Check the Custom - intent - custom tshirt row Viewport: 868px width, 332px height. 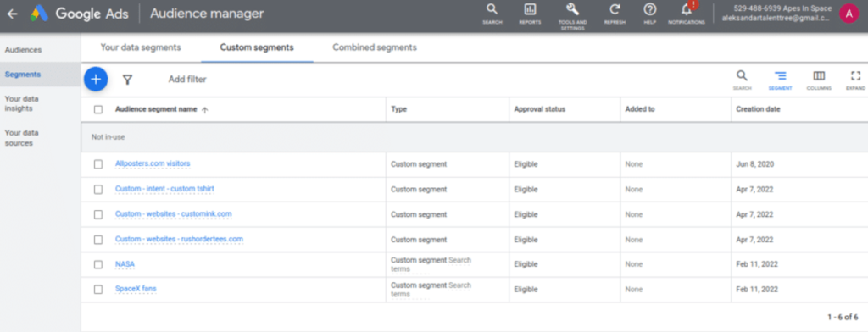tap(98, 189)
